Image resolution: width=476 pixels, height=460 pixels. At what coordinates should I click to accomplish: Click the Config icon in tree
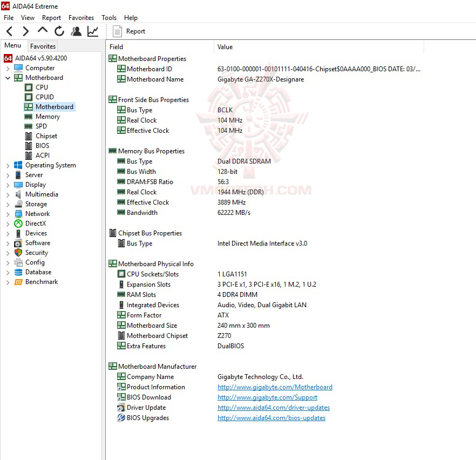tap(18, 262)
